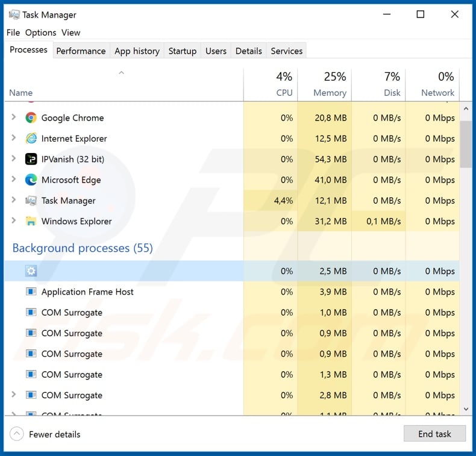
Task: Click icon of COM Surrogate using 2,8 MB
Action: click(31, 395)
